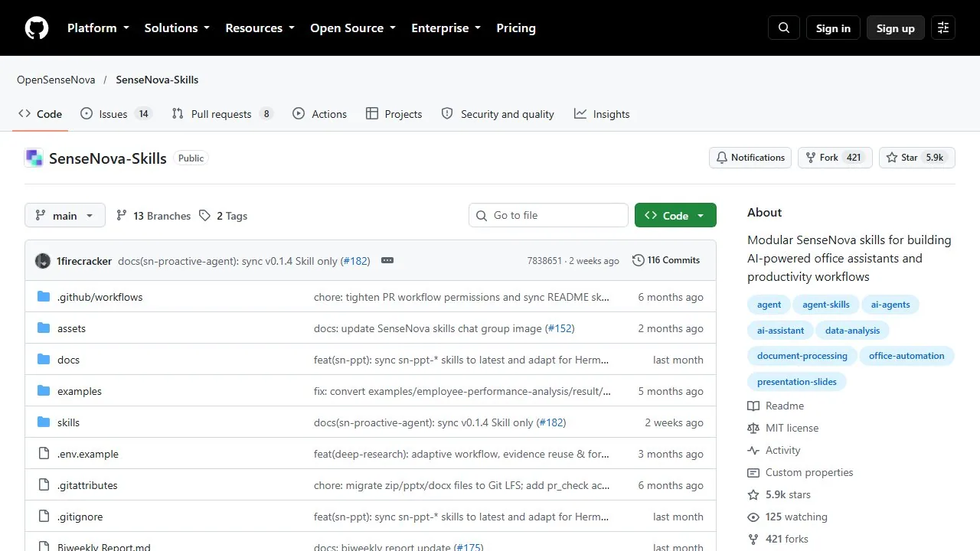Open the docs folder
The image size is (980, 551).
coord(68,360)
